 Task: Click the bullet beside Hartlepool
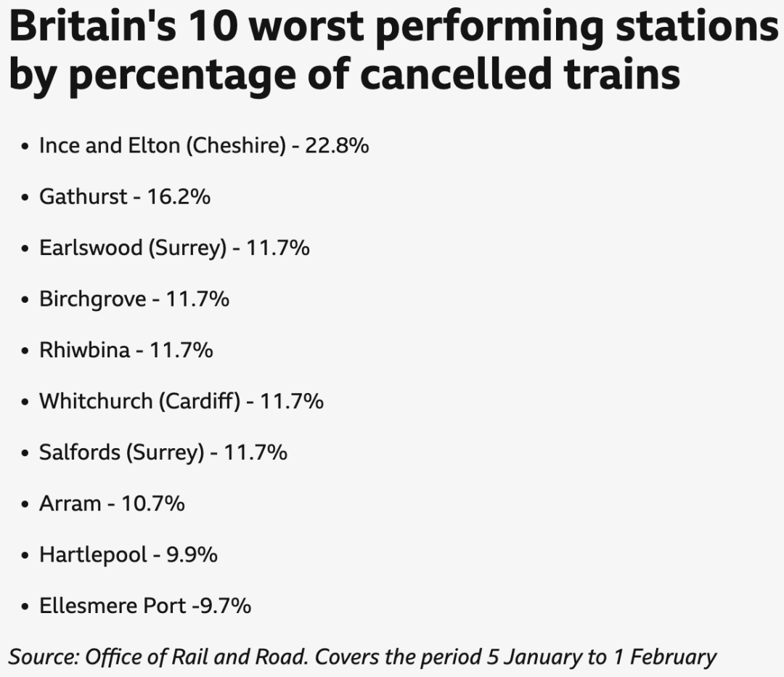tap(25, 556)
